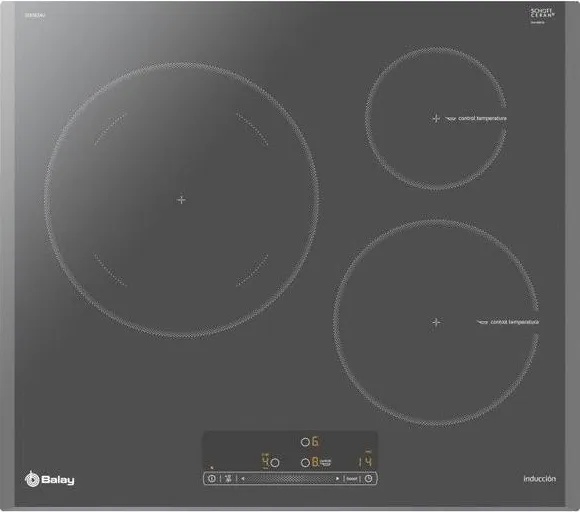Viewport: 580px width, 512px height.
Task: Click the power level 6 display digit
Action: click(x=316, y=441)
